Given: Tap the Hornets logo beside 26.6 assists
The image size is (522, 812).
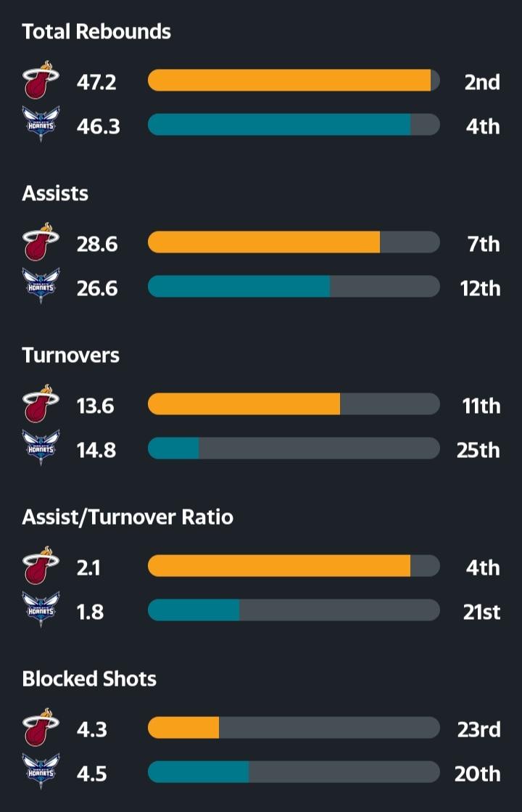Looking at the screenshot, I should 41,287.
